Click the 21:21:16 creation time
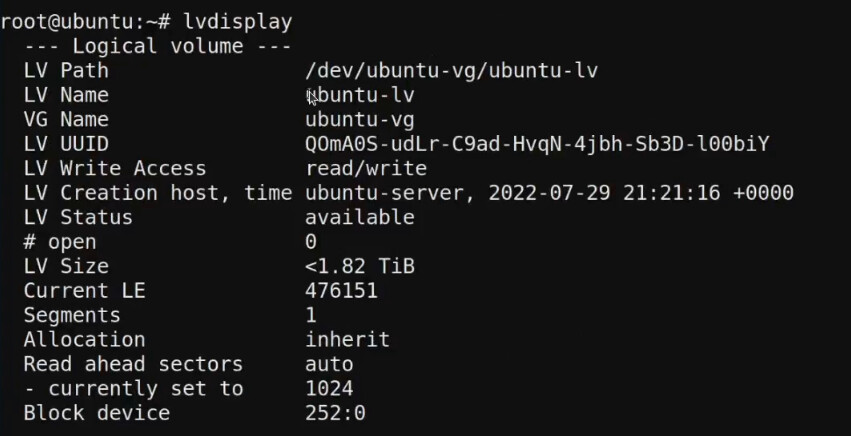This screenshot has height=436, width=851. pos(671,193)
